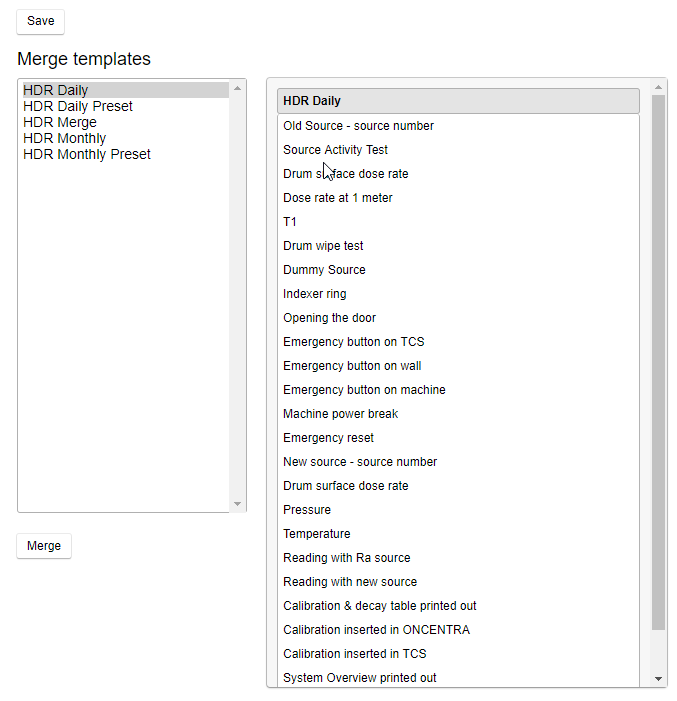The image size is (677, 701).
Task: Select Source Activity Test item
Action: pyautogui.click(x=458, y=150)
